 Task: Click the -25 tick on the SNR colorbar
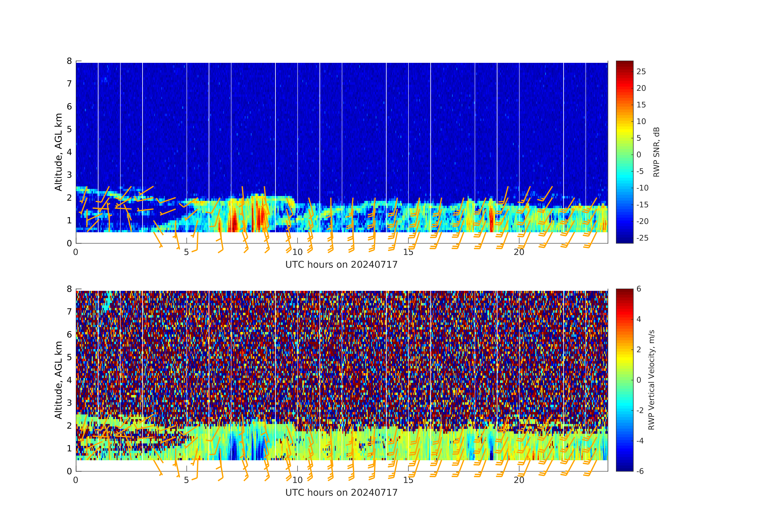(x=642, y=238)
